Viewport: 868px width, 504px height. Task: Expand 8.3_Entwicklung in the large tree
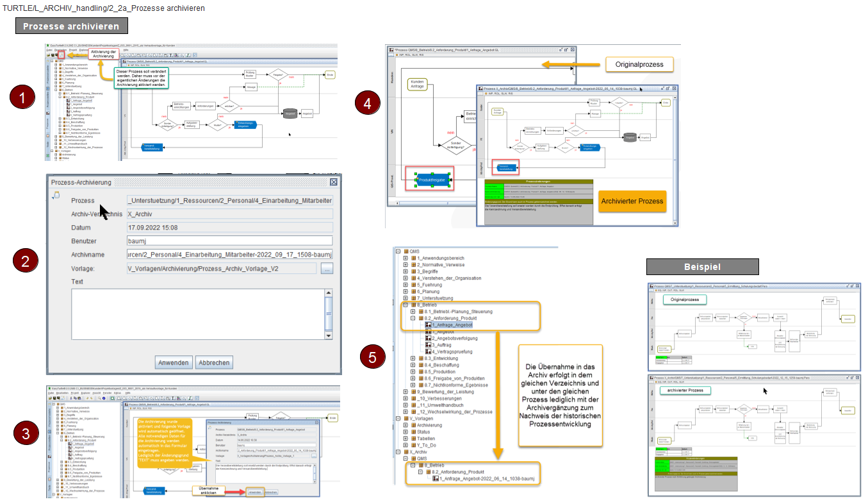[413, 358]
